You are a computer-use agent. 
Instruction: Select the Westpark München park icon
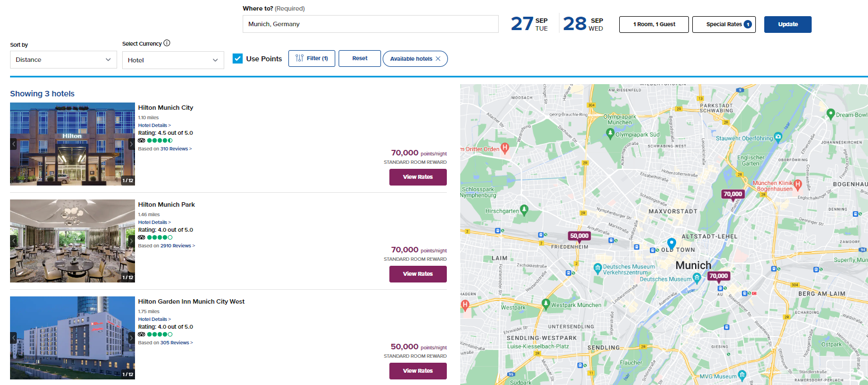click(545, 303)
